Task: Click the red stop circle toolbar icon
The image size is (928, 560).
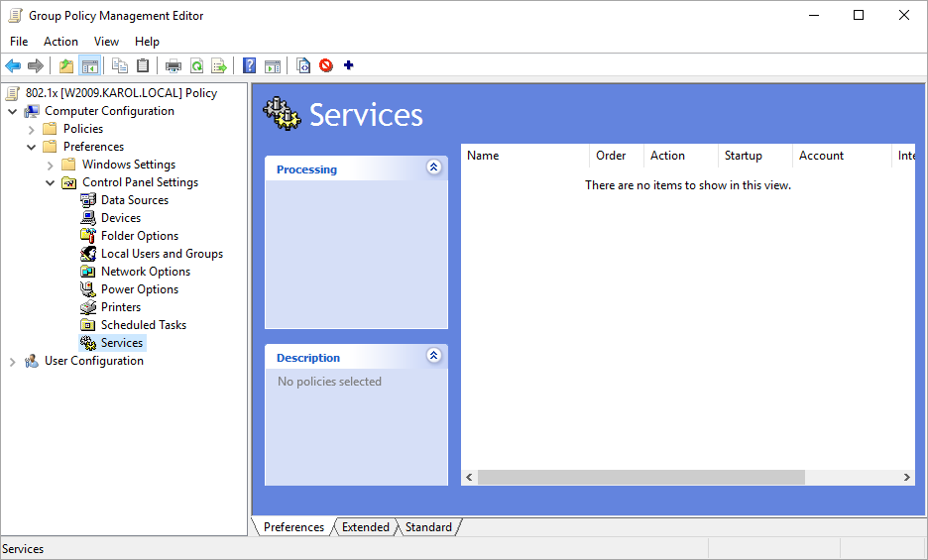Action: point(326,66)
